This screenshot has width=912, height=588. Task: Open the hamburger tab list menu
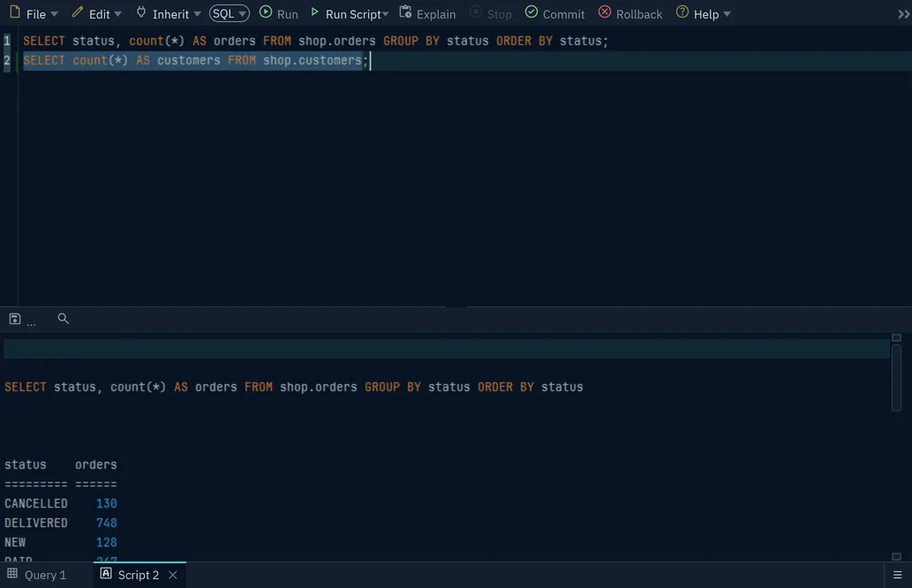[898, 575]
